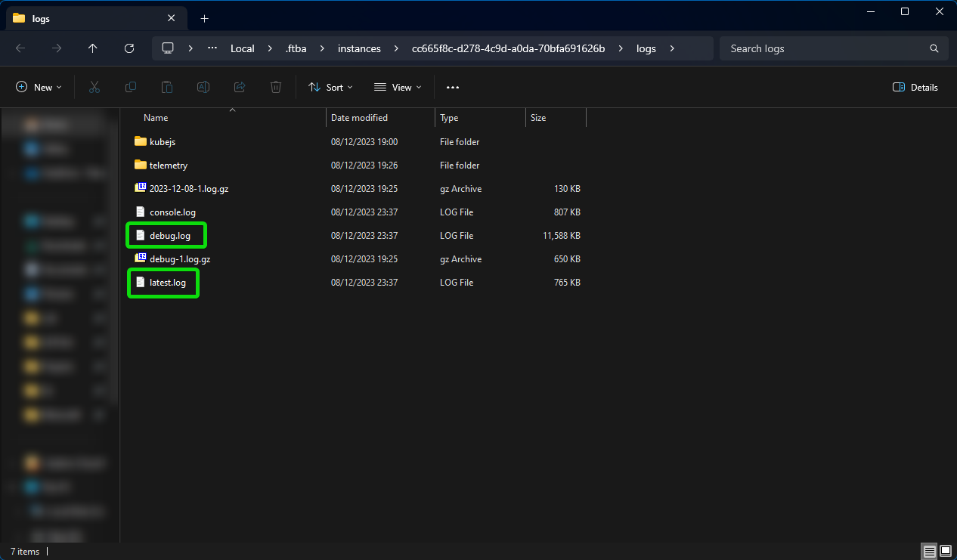Go back to the previous folder
The width and height of the screenshot is (957, 560).
click(x=20, y=48)
